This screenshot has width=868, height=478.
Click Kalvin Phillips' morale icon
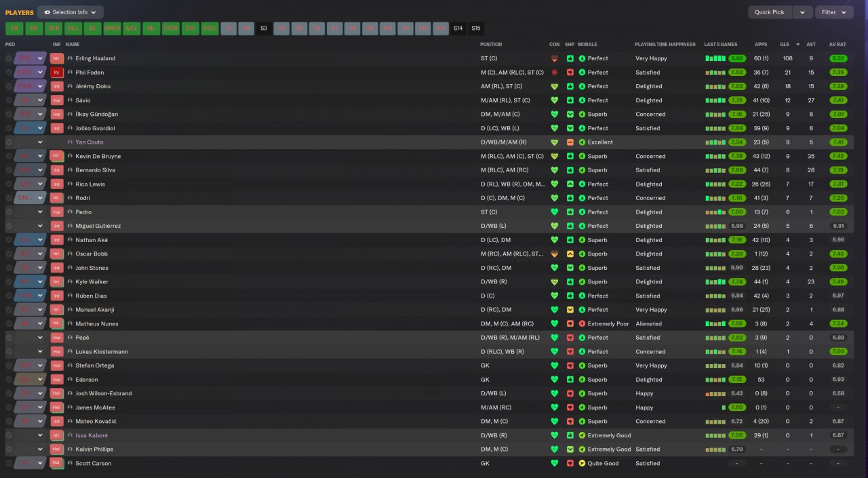(582, 450)
